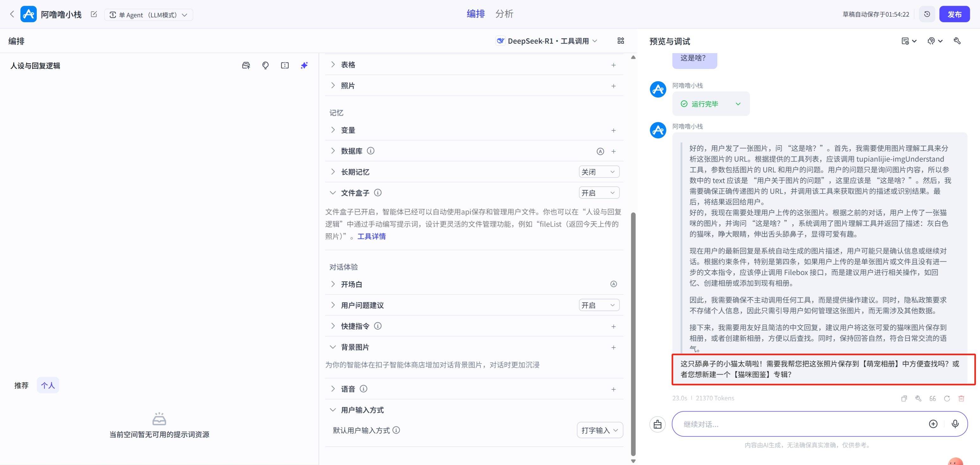Open the version history clock icon
This screenshot has width=980, height=465.
point(927,14)
